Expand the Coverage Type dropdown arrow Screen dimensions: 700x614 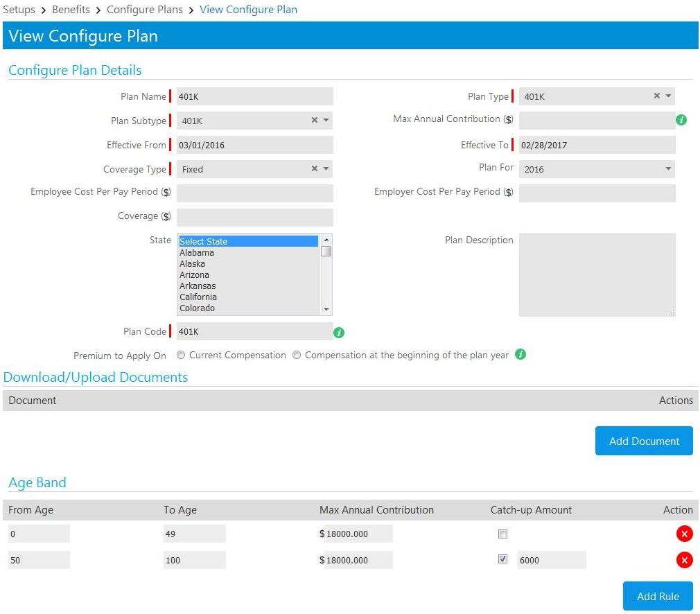click(326, 169)
